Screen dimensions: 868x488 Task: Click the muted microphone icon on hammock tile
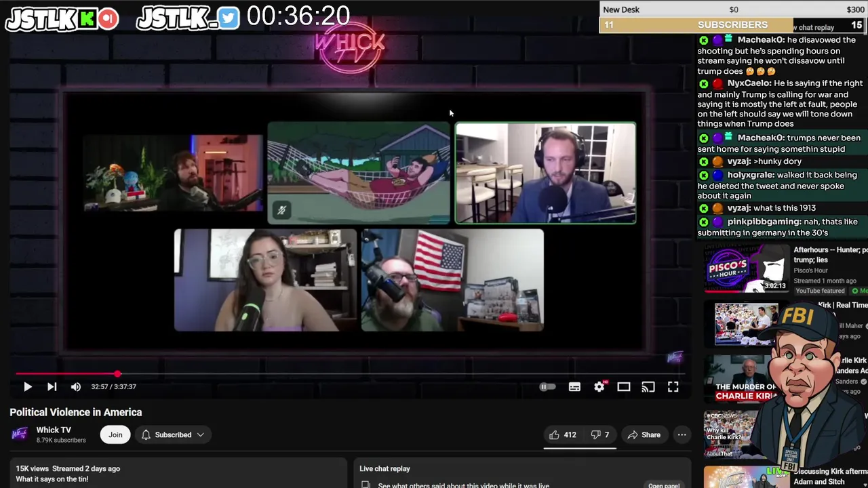(281, 210)
